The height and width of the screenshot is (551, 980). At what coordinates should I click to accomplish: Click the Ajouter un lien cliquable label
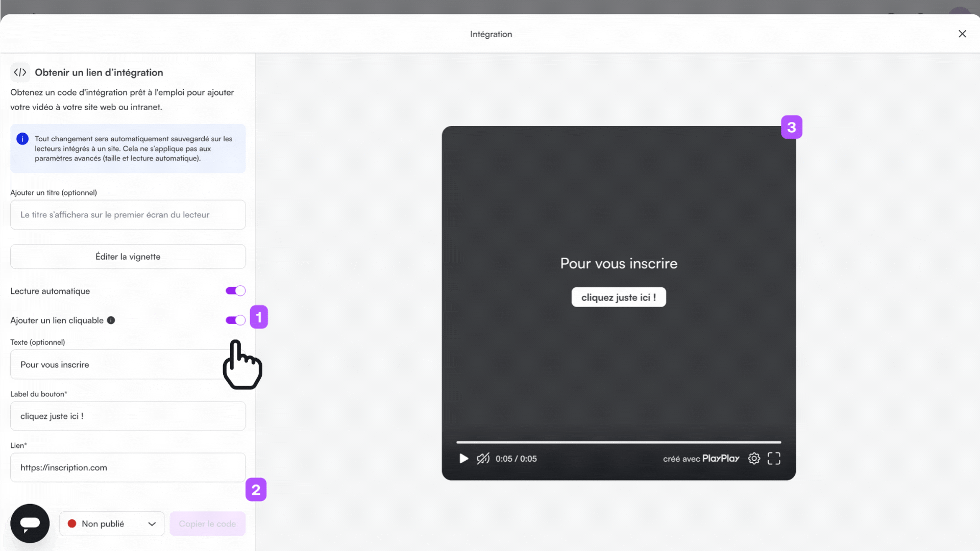click(x=57, y=320)
